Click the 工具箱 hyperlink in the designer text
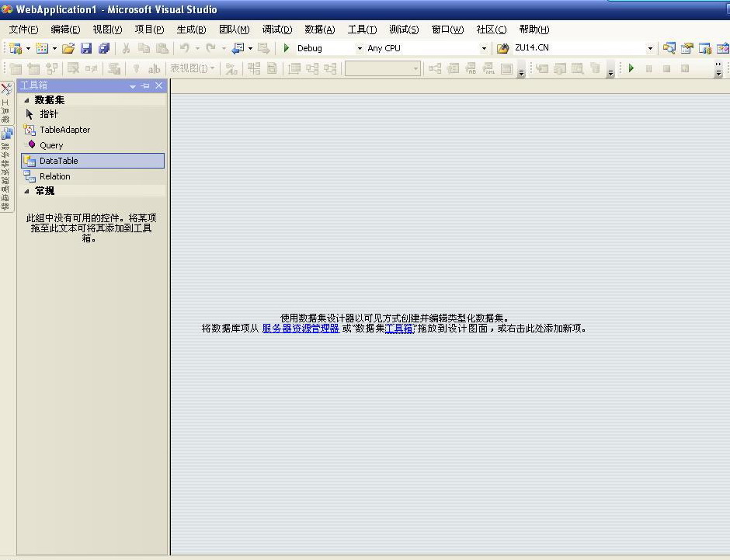The width and height of the screenshot is (730, 560). [399, 329]
